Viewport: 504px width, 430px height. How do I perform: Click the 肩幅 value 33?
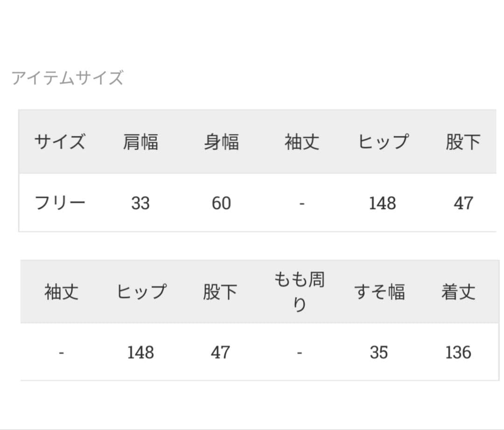(x=140, y=203)
